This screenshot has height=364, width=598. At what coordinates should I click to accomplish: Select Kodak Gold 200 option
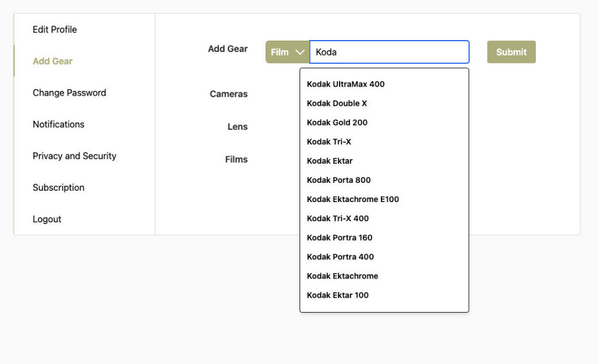click(337, 123)
